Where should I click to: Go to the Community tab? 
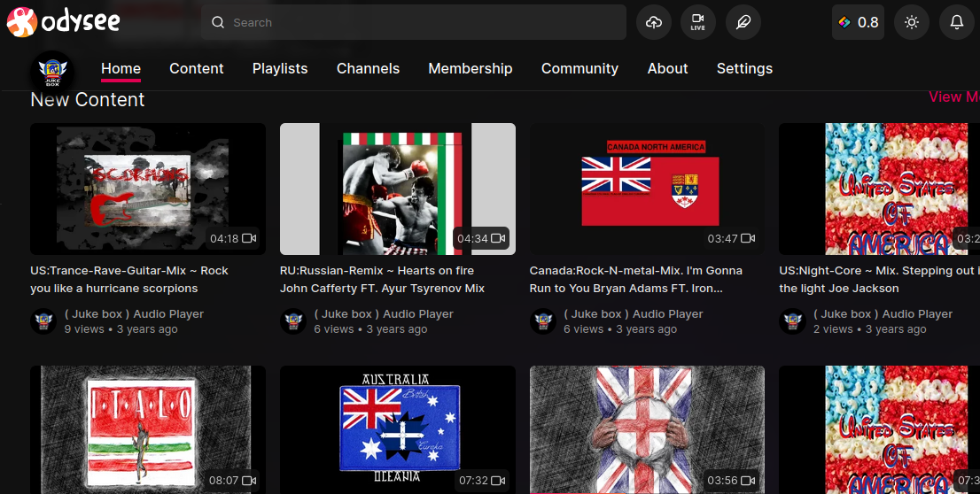pyautogui.click(x=579, y=68)
